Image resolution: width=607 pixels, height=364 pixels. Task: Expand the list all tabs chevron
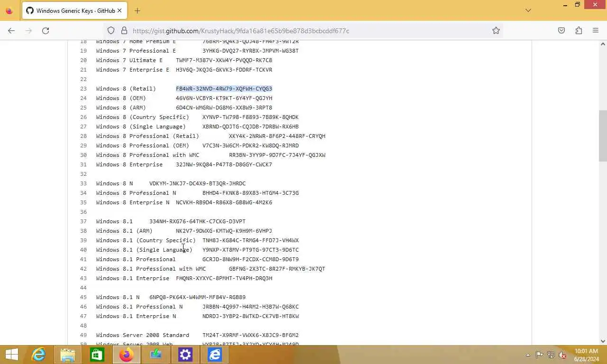click(x=528, y=10)
